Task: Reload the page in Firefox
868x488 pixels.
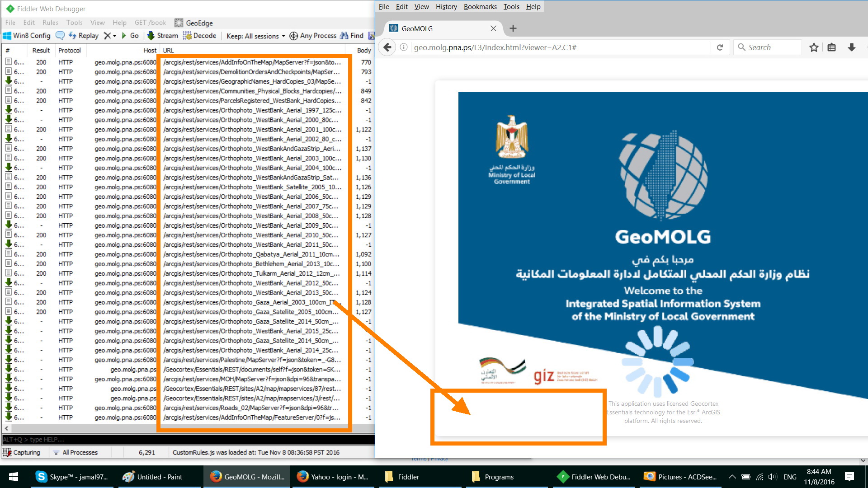Action: 720,47
